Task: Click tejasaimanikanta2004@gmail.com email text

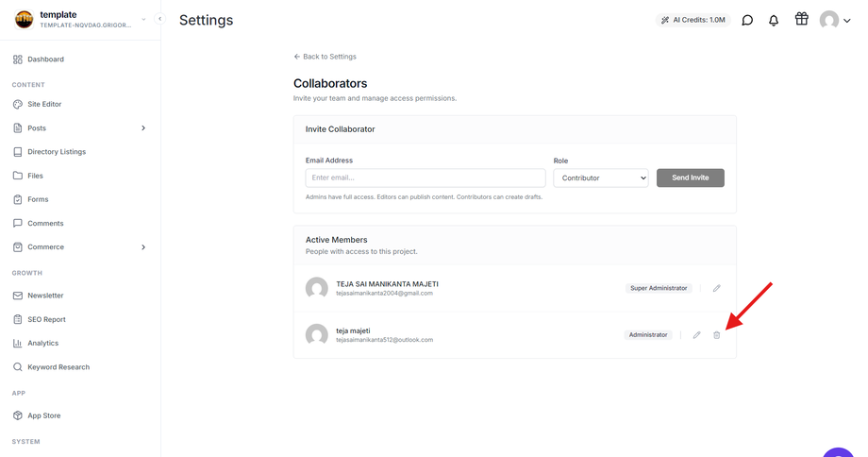Action: tap(384, 294)
